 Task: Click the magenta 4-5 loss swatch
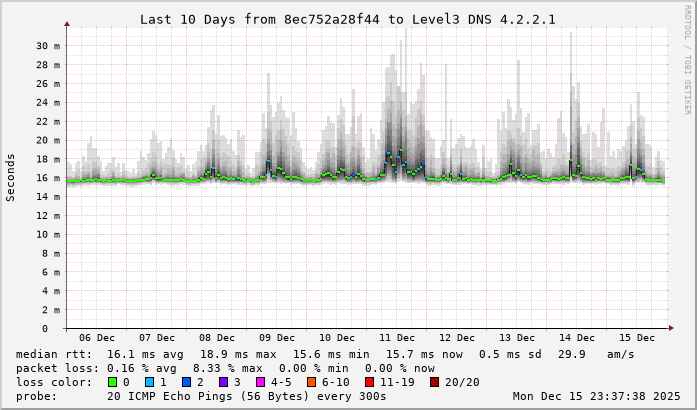(260, 382)
